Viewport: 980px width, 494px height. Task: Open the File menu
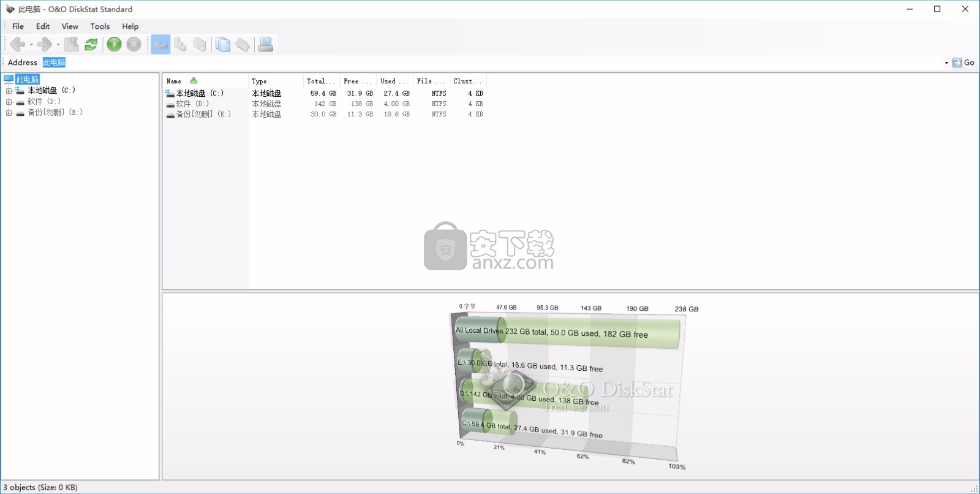point(18,26)
